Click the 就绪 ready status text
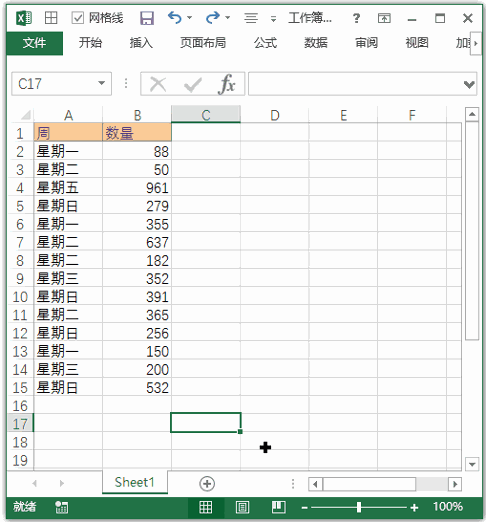The image size is (486, 522). (25, 507)
